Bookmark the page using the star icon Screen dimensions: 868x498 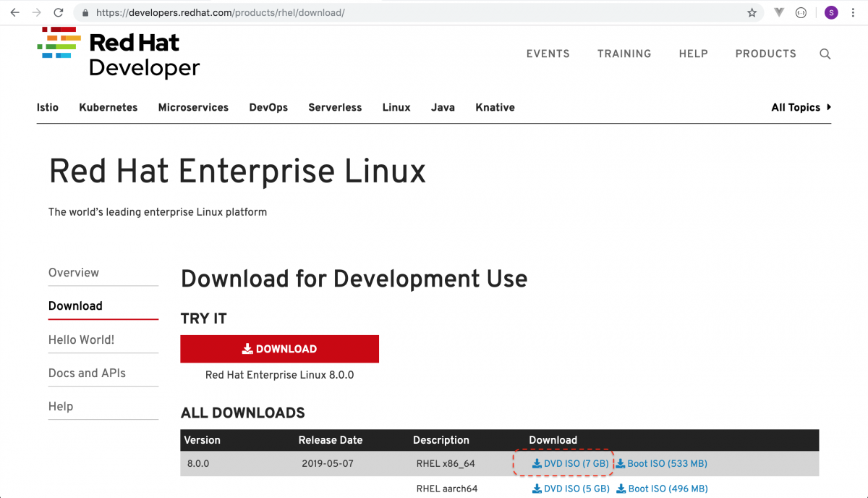[752, 12]
